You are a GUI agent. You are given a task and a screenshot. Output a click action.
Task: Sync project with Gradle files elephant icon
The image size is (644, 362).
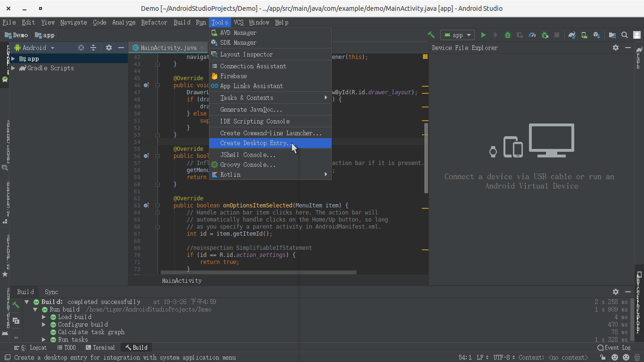coord(572,35)
